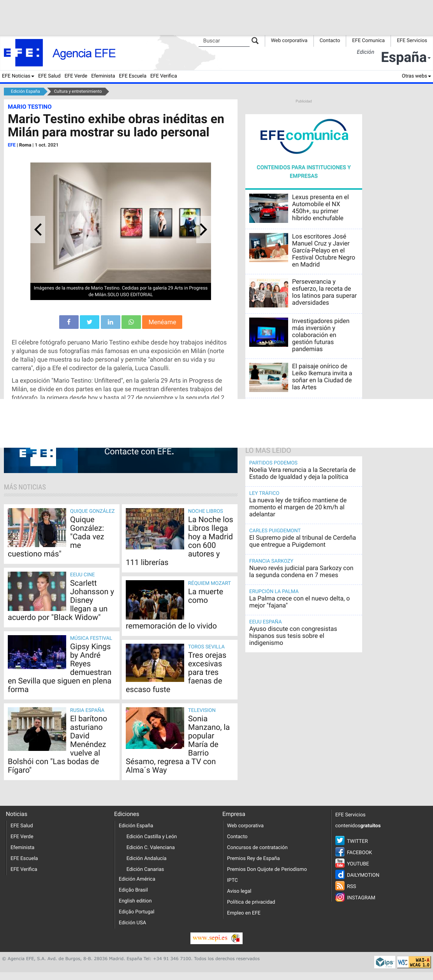
Task: Open contenidosgratuitos footer link
Action: [x=358, y=825]
